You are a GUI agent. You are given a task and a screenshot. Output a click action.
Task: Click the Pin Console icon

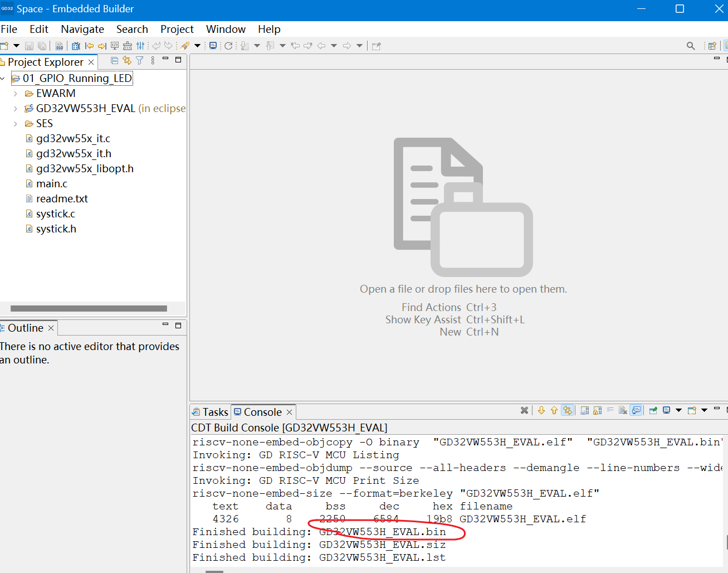[653, 411]
